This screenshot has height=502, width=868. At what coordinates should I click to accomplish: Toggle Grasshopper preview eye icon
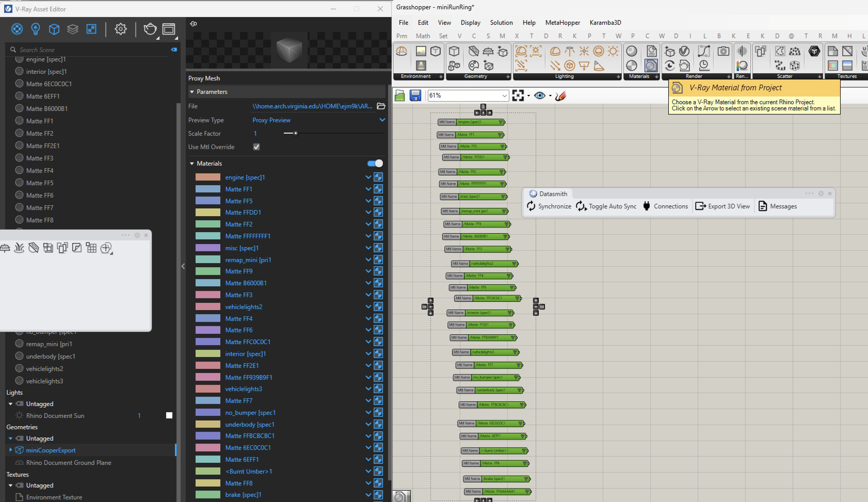[x=540, y=95]
